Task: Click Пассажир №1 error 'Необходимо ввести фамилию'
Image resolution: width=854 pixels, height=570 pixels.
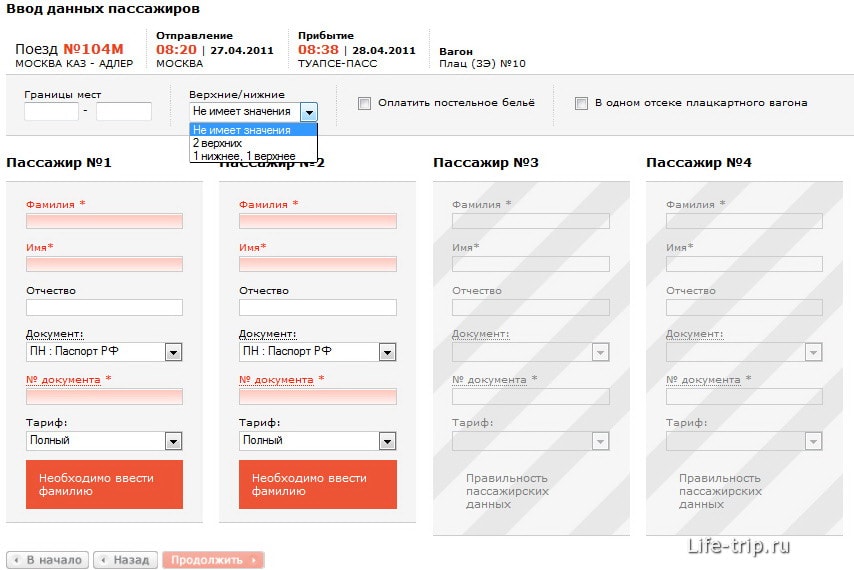Action: pos(104,485)
